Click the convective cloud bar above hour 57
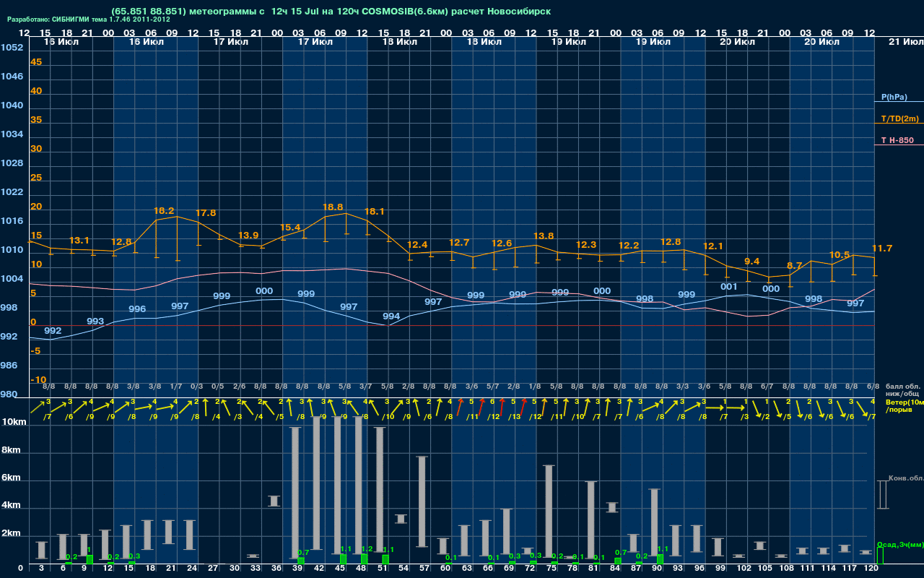Screen dimensions: 924x578 (x=422, y=501)
